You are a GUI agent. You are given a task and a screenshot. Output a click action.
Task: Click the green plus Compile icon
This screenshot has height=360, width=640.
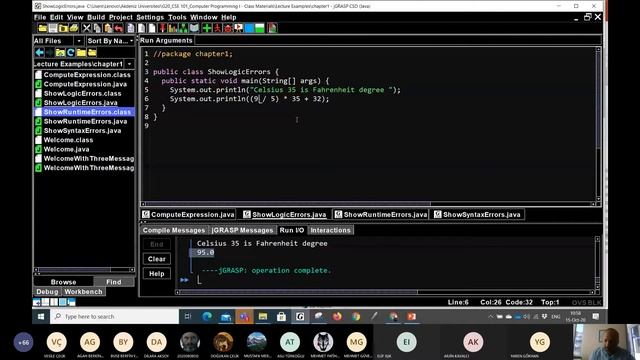pyautogui.click(x=207, y=28)
